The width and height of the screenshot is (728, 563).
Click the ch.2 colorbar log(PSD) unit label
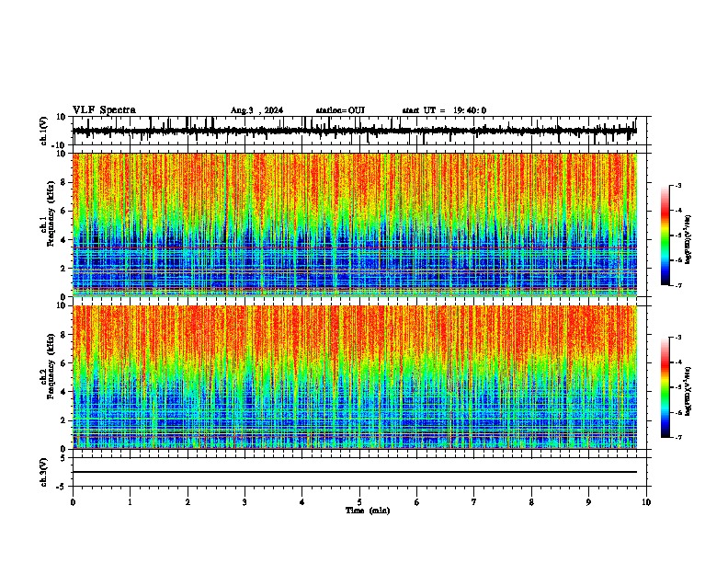pos(688,391)
